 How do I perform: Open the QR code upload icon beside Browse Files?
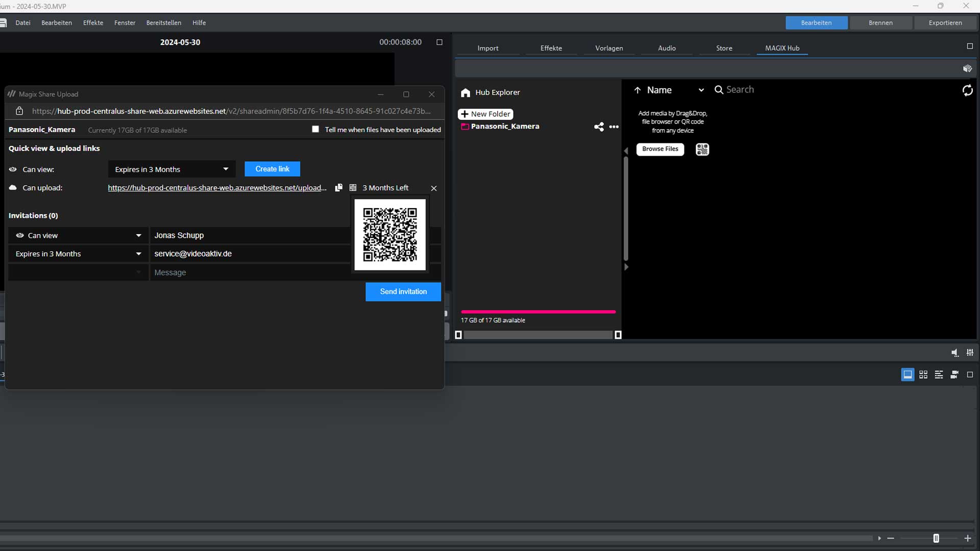point(702,149)
